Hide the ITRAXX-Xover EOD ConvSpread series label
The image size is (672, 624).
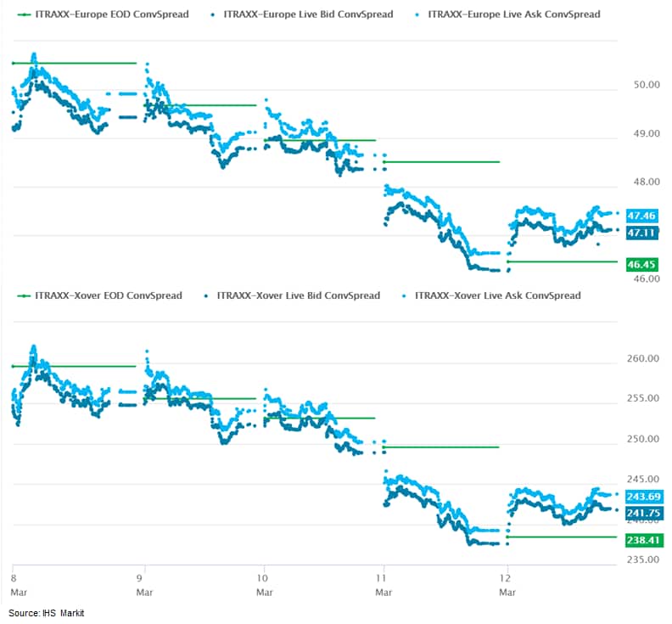(x=109, y=295)
